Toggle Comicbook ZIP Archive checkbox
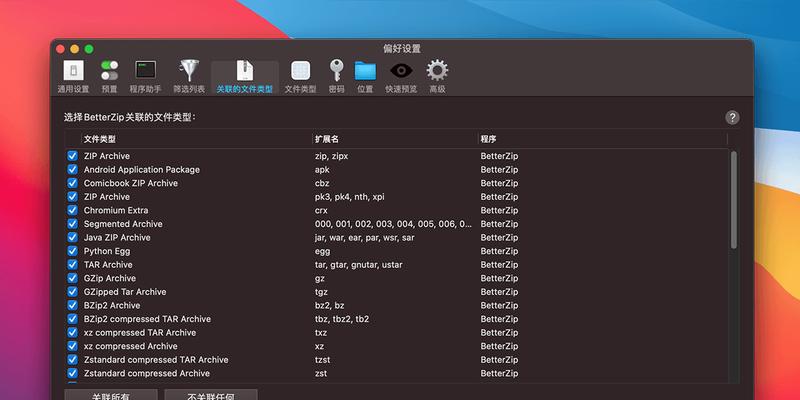The width and height of the screenshot is (800, 400). (72, 183)
